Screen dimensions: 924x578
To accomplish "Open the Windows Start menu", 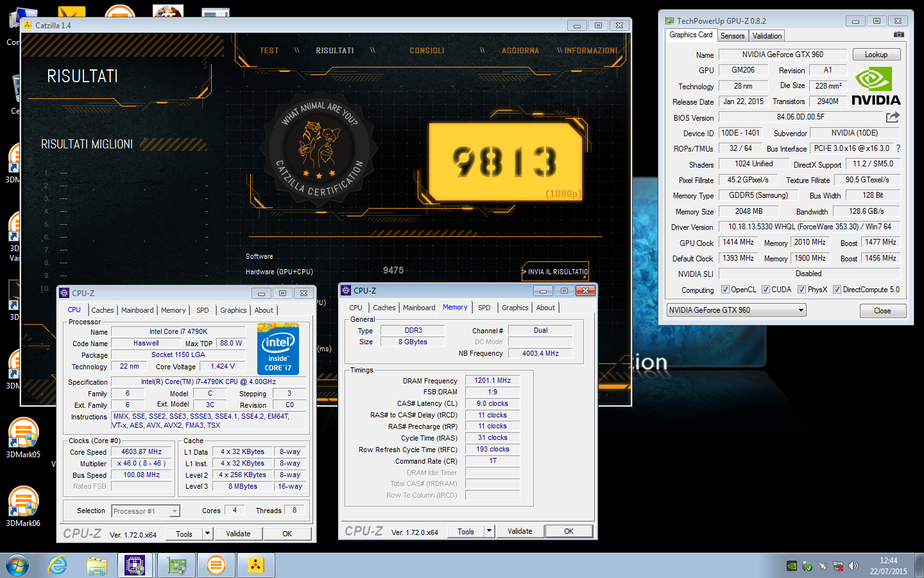I will pos(17,566).
